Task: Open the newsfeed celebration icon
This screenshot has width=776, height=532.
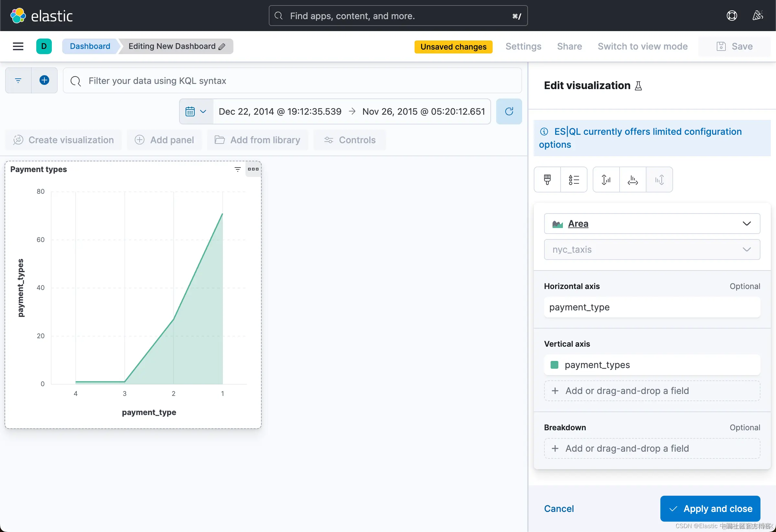Action: click(x=757, y=16)
